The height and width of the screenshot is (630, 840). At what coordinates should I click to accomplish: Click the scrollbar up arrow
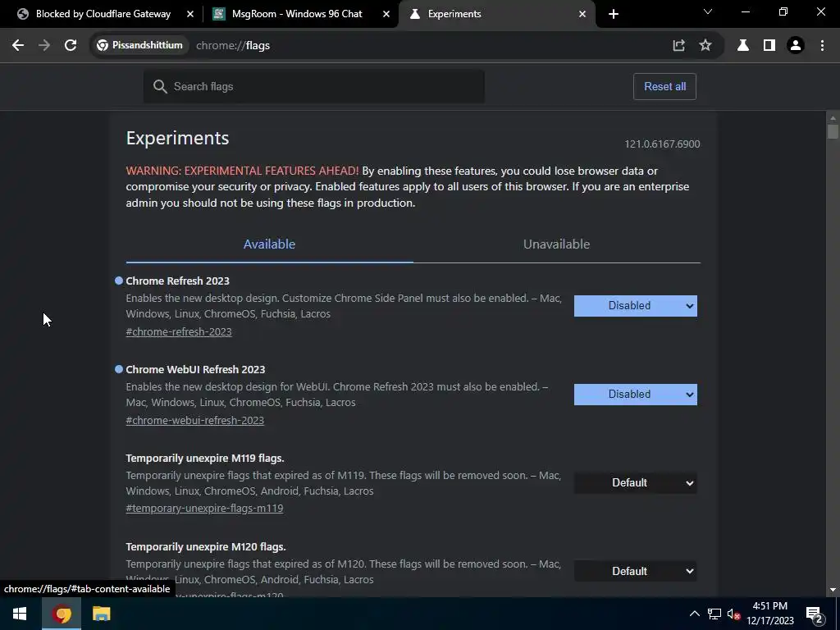coord(833,117)
